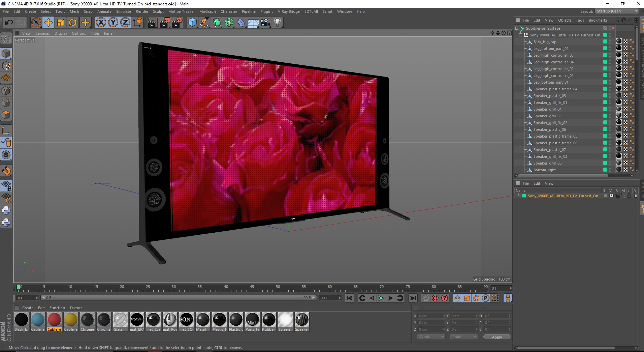Select Back_big_cap object in tree
This screenshot has width=644, height=352.
(545, 42)
